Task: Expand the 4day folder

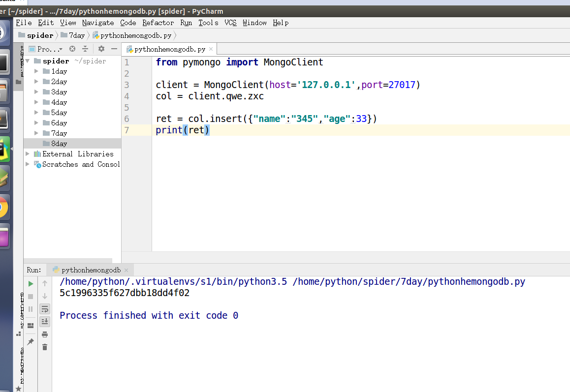Action: point(36,102)
